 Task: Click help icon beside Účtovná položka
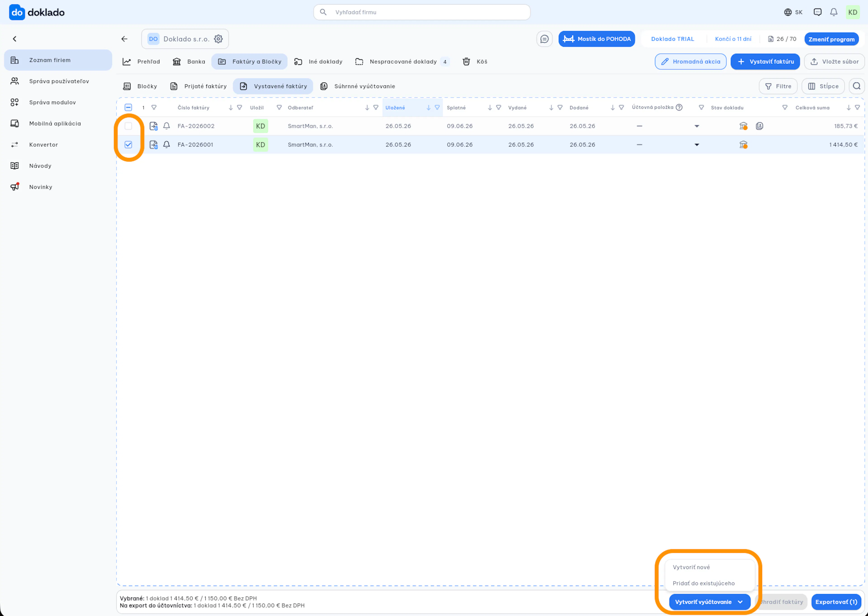679,107
